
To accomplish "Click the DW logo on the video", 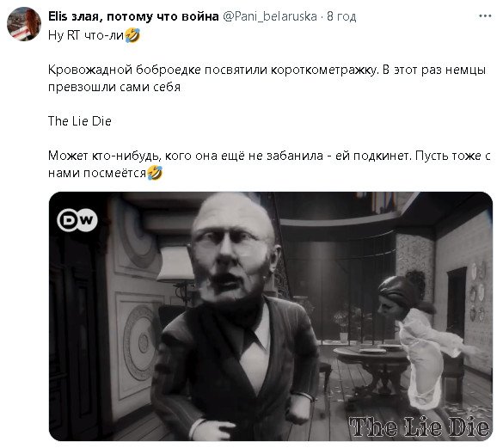I will [x=77, y=220].
